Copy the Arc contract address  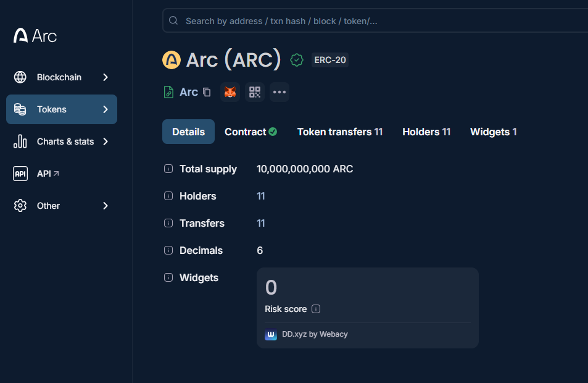pos(207,92)
